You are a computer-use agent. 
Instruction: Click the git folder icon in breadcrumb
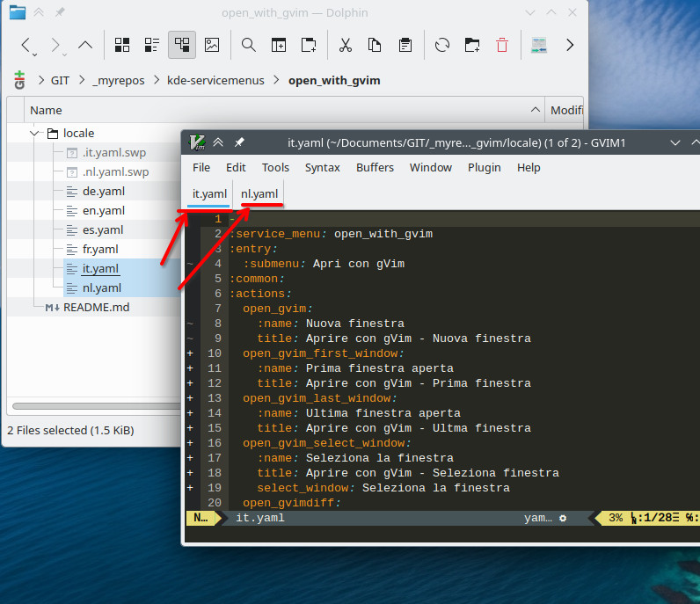pos(19,80)
